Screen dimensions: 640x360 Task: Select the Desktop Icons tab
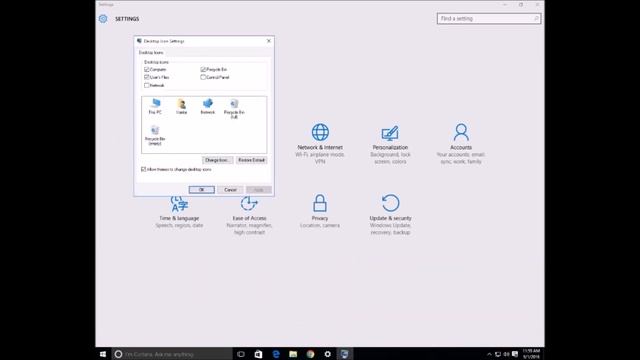point(151,53)
